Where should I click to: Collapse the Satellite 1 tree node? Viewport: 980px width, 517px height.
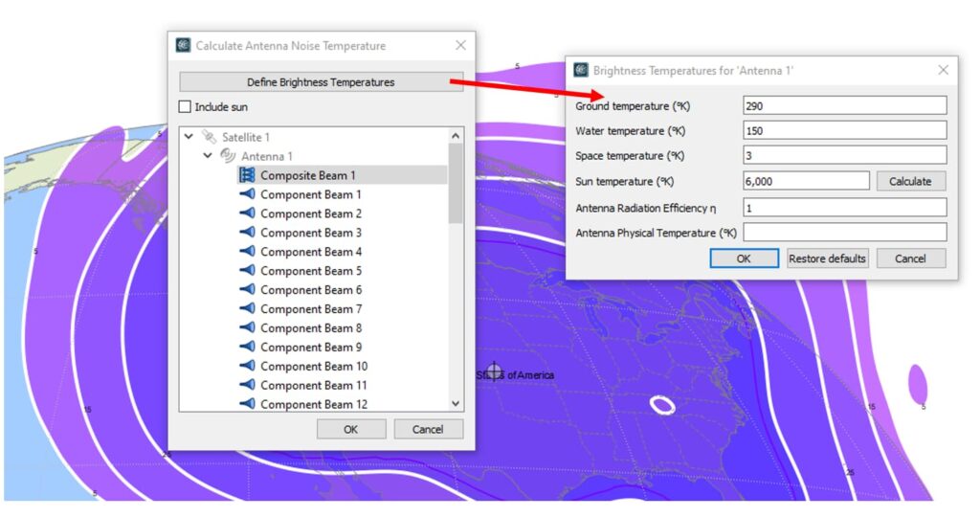(x=189, y=138)
